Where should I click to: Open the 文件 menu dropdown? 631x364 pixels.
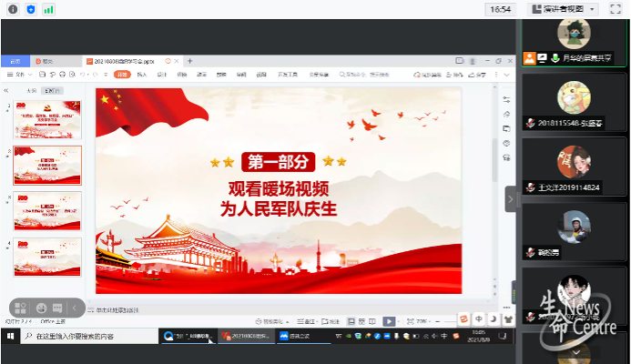[21, 75]
